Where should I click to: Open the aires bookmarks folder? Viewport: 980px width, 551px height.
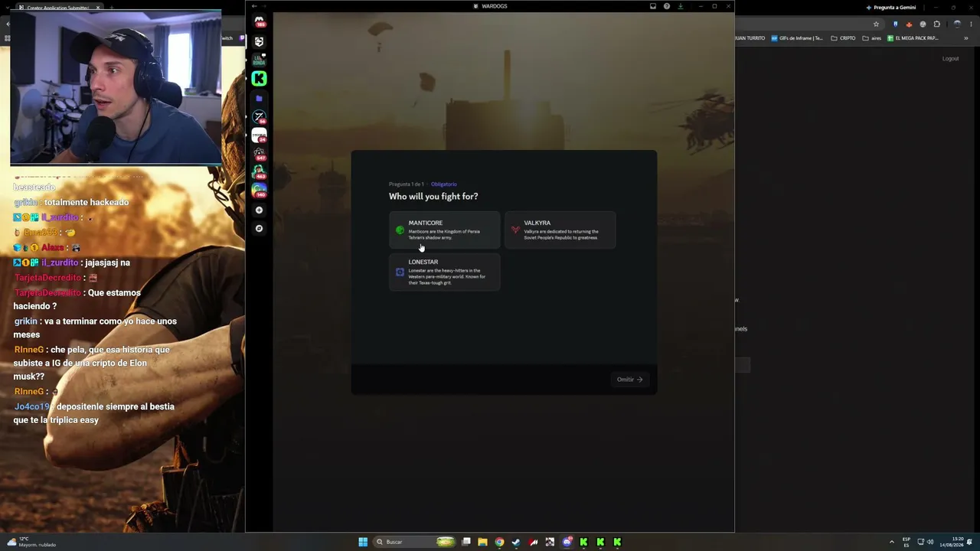tap(871, 38)
